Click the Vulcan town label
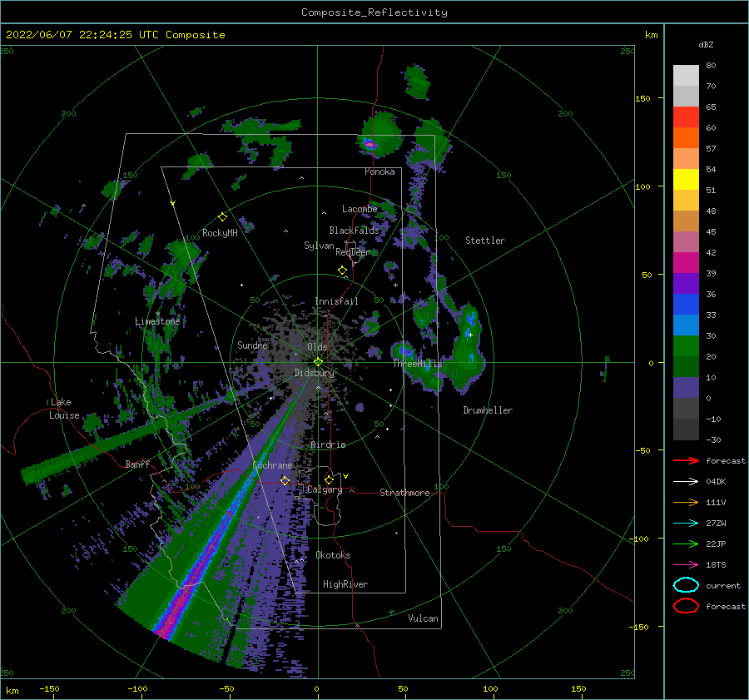The width and height of the screenshot is (749, 700). [424, 618]
